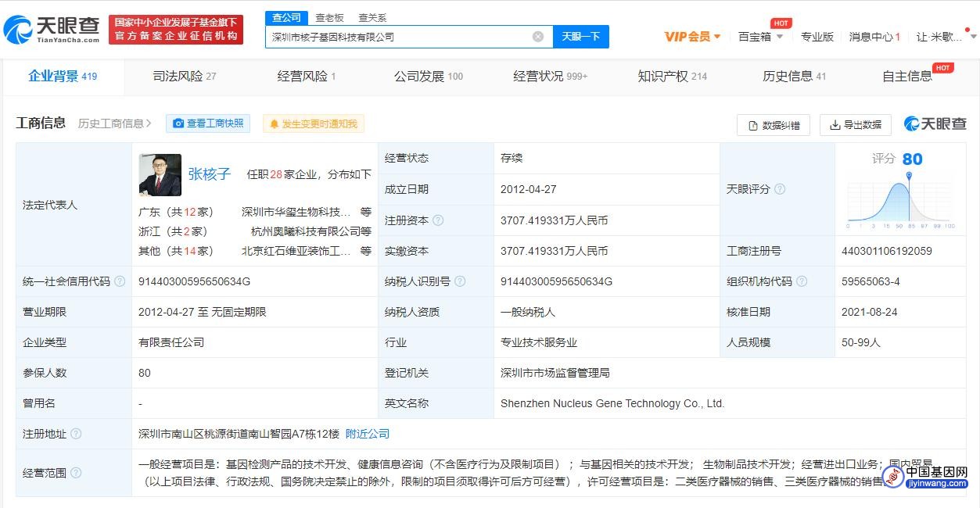This screenshot has height=508, width=980.
Task: Click the 数据纠错 button
Action: [774, 125]
